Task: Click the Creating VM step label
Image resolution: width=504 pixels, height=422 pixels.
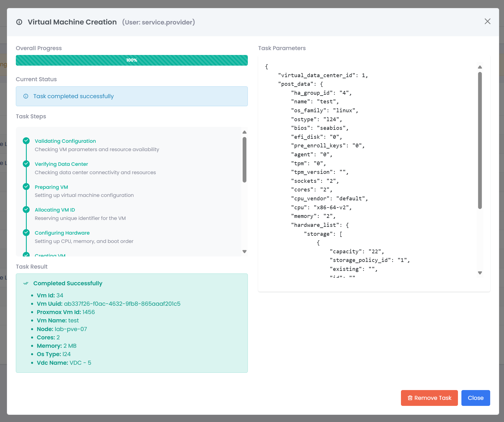Action: pyautogui.click(x=50, y=255)
